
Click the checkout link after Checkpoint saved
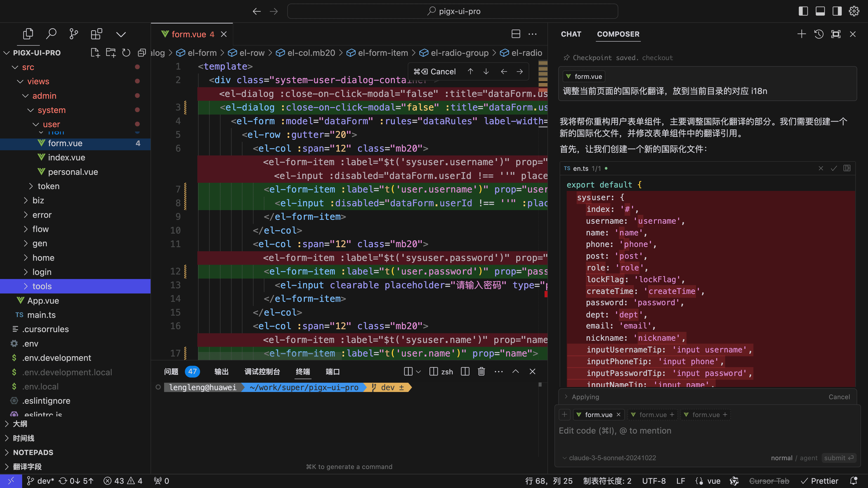point(657,58)
